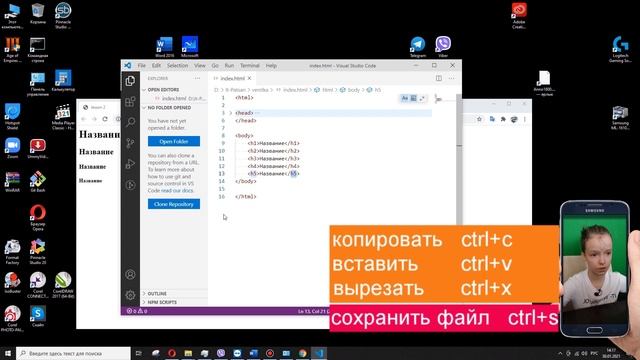Click the Chrome icon on taskbar
This screenshot has height=360, width=640.
coord(302,353)
